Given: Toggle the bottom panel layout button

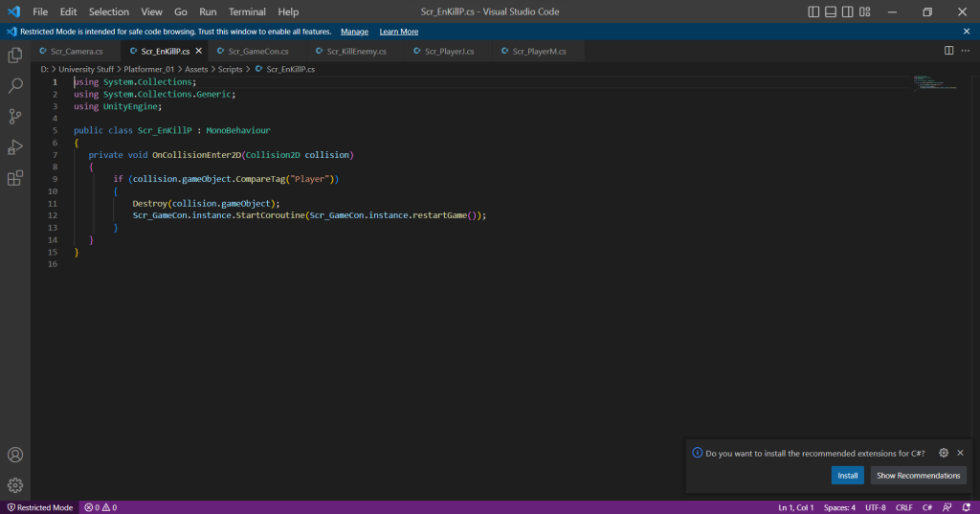Looking at the screenshot, I should (x=831, y=11).
